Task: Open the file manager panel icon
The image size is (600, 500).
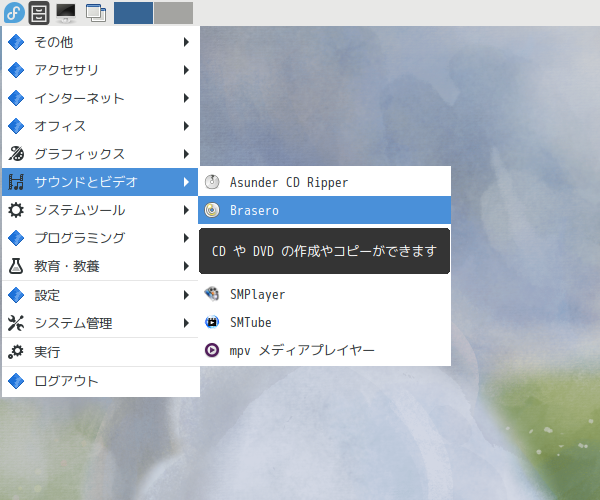Action: [x=39, y=13]
